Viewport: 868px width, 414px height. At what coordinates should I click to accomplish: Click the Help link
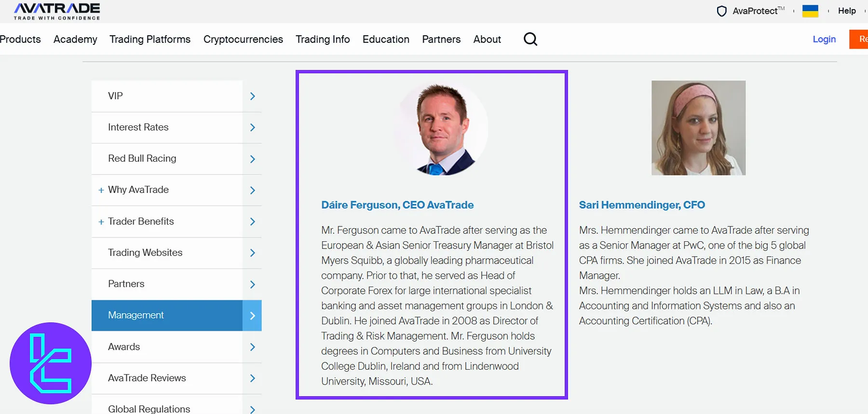(847, 11)
